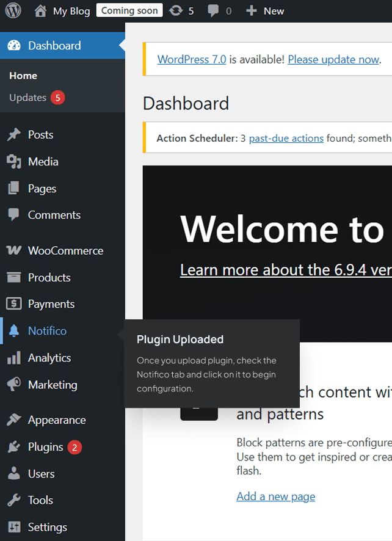Click the Appearance paintbrush icon
Screen dimensions: 392x541
click(x=14, y=419)
